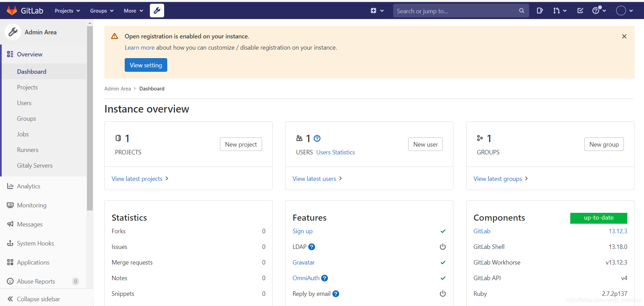Screen dimensions: 644x306
Task: Click the GitLab fox logo
Action: [12, 11]
